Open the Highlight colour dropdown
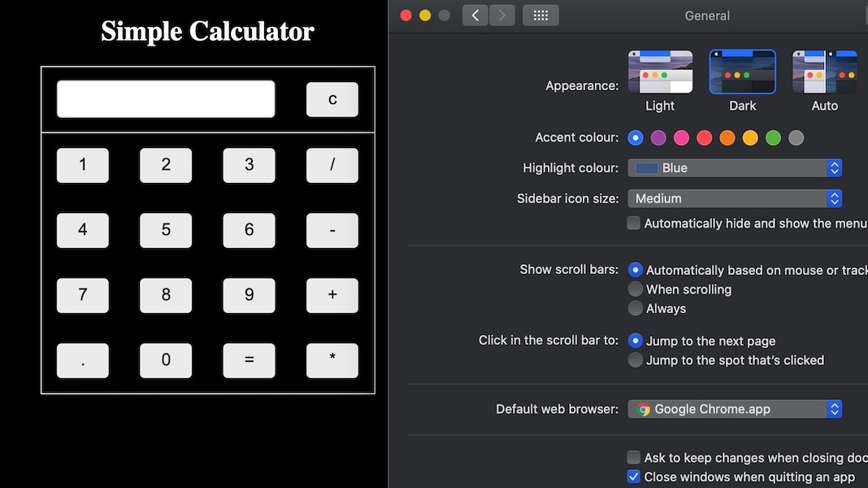Image resolution: width=868 pixels, height=488 pixels. point(735,168)
